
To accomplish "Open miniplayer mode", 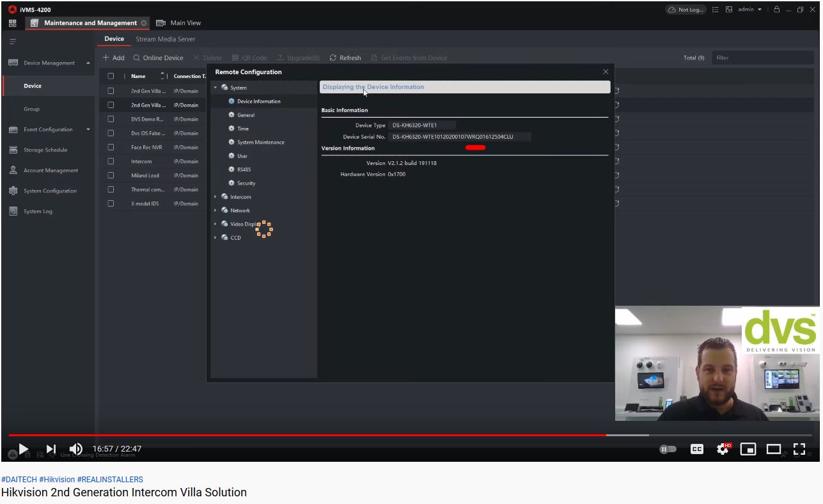I will pos(748,449).
